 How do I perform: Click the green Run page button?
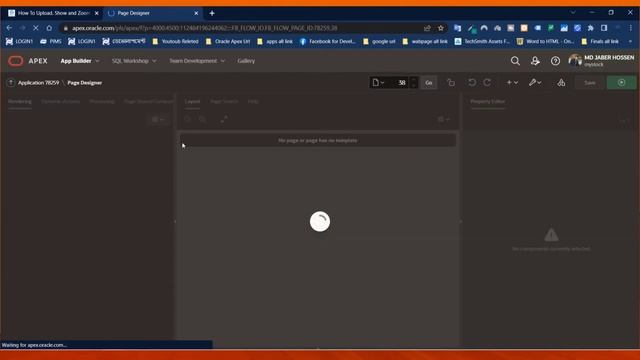pyautogui.click(x=621, y=82)
